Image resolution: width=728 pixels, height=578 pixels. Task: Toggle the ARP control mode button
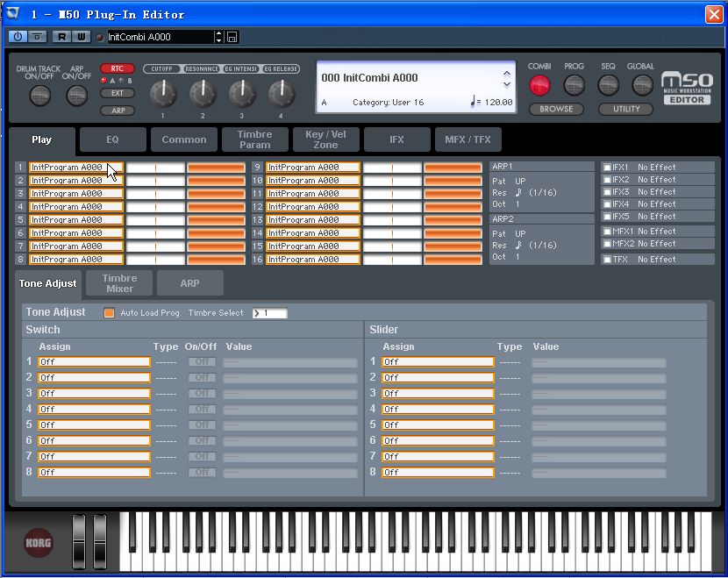(x=118, y=111)
